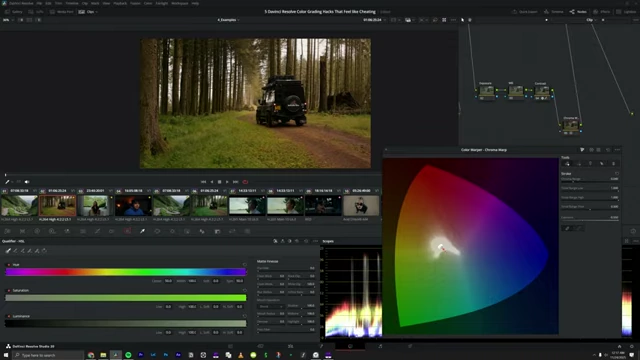Open the Magic Mask palette

(187, 231)
